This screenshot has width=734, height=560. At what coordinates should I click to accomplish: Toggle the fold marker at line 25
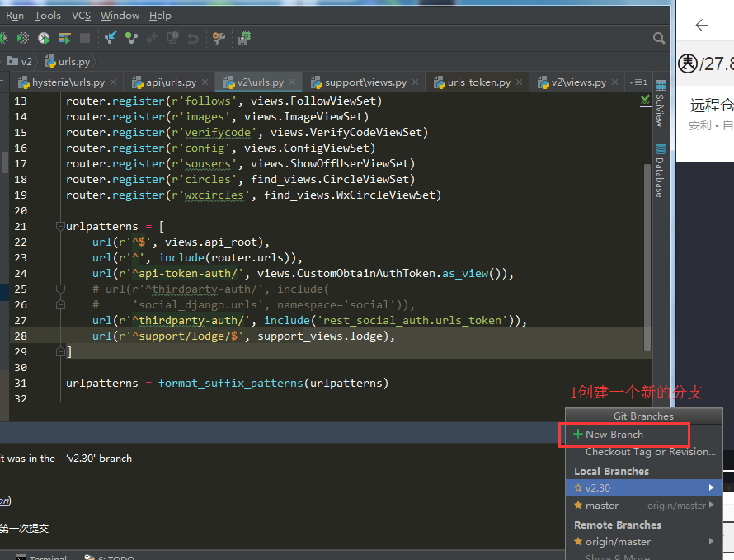(60, 289)
